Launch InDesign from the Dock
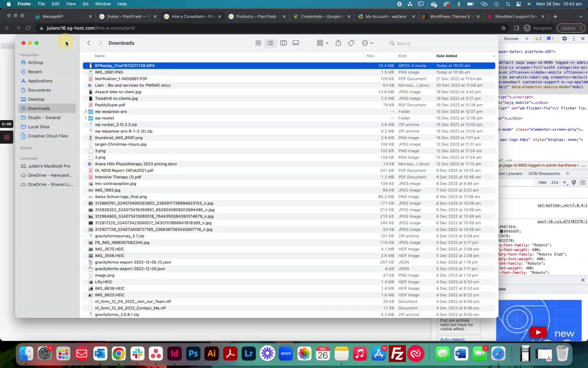 pyautogui.click(x=175, y=354)
